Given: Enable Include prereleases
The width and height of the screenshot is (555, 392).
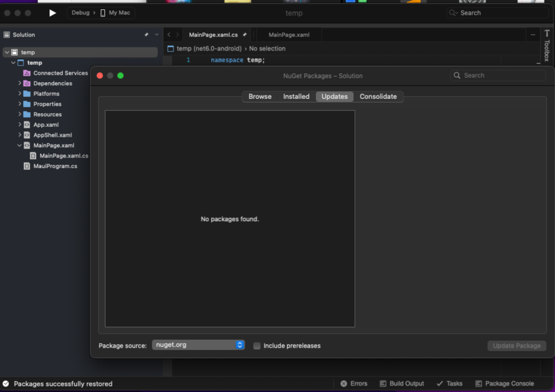Looking at the screenshot, I should (257, 346).
